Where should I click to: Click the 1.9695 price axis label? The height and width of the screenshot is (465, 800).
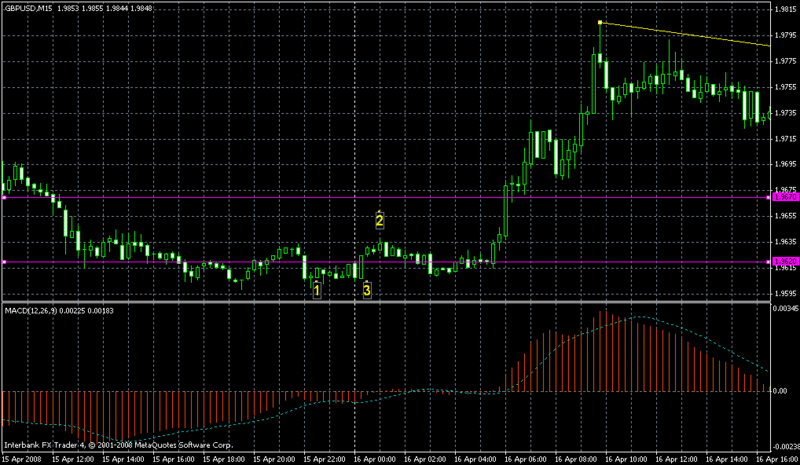[x=786, y=164]
